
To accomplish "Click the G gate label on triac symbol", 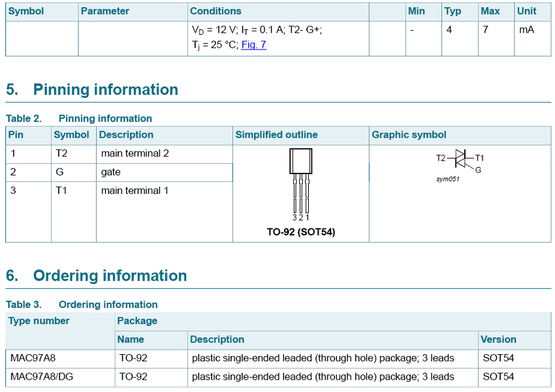I will click(x=478, y=170).
